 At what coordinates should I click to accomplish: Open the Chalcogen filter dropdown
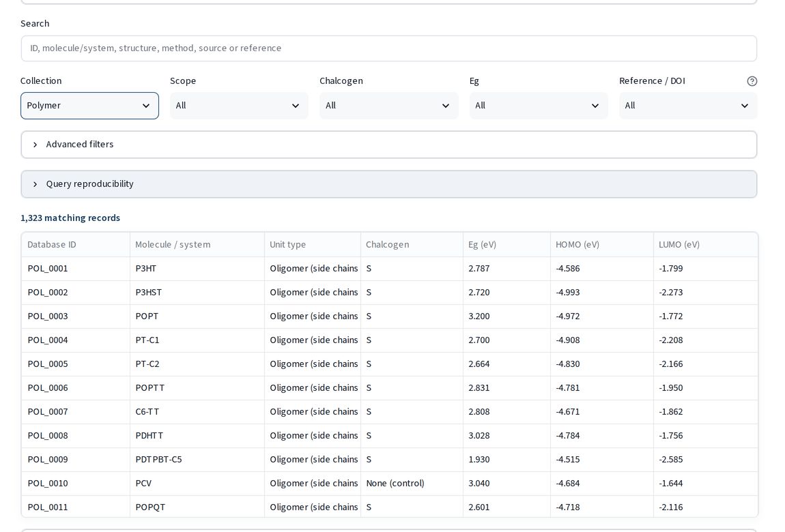point(388,106)
